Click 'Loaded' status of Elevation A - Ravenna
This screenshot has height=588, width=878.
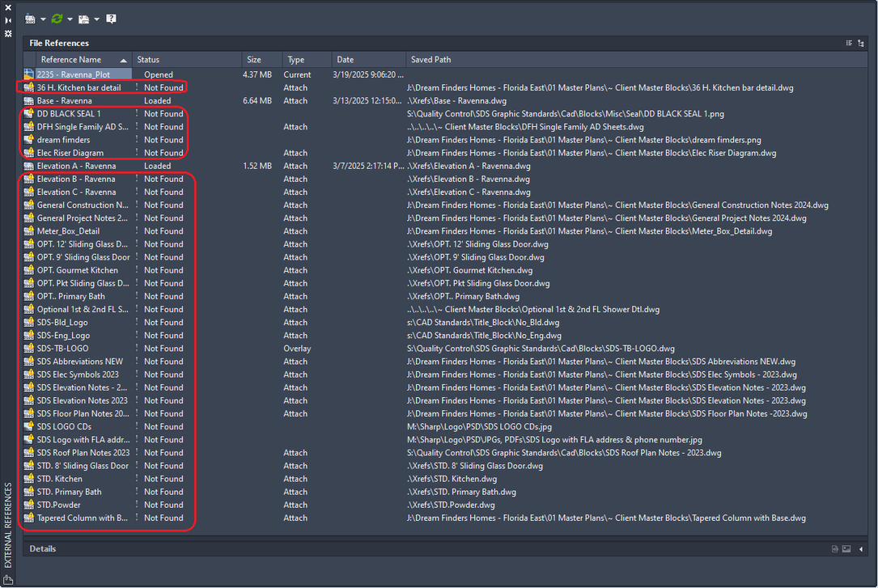(x=157, y=166)
